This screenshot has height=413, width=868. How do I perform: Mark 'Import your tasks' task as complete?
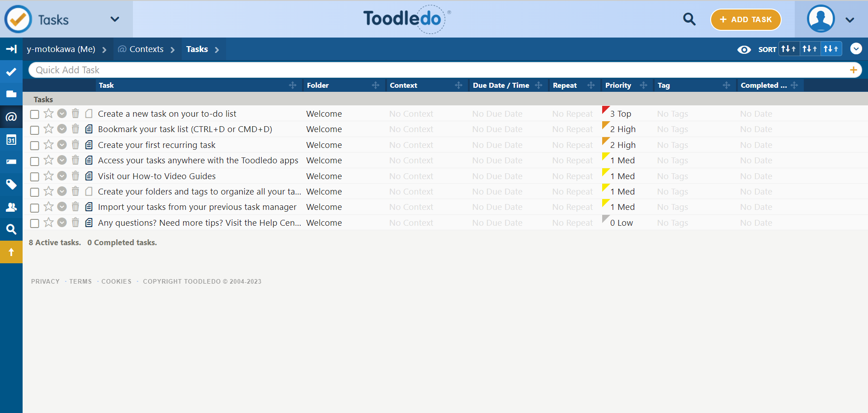tap(34, 208)
